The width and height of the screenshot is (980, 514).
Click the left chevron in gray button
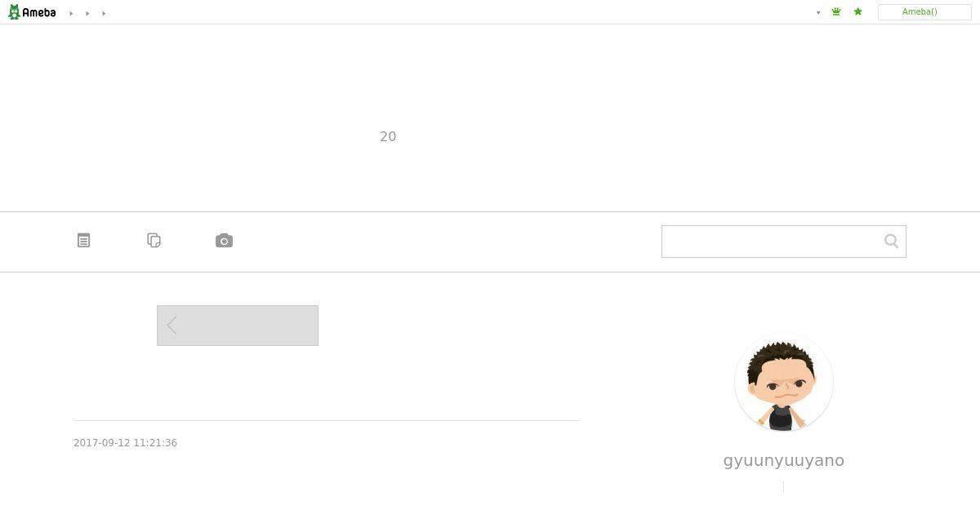[171, 326]
